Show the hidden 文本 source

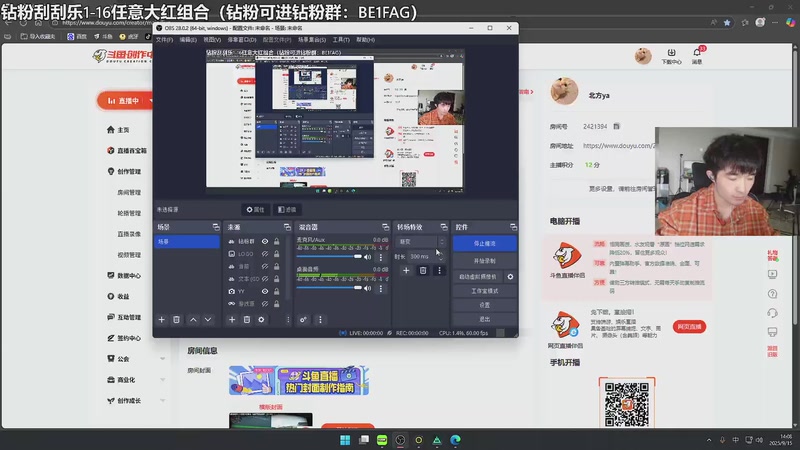pos(265,279)
